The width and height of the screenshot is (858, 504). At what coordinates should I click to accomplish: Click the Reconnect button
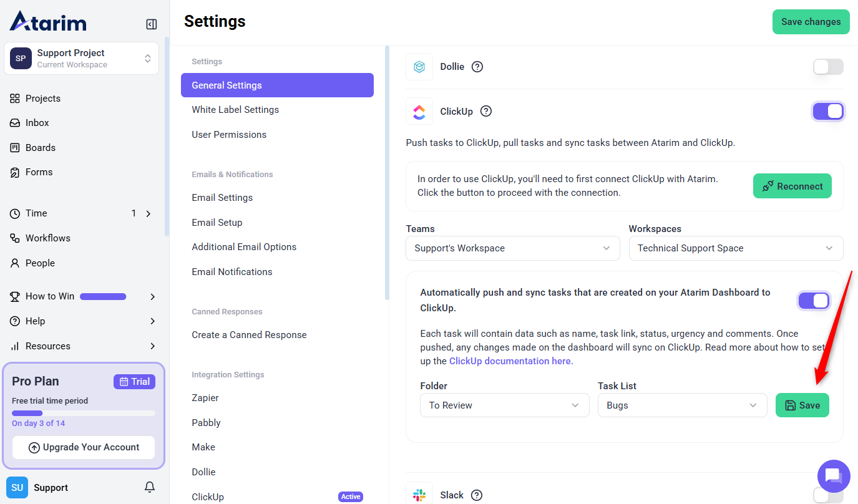[x=792, y=186]
